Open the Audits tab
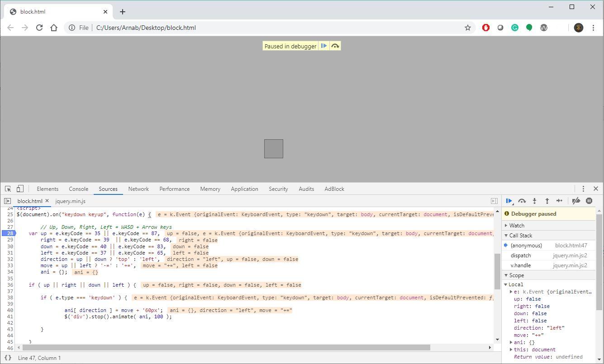The height and width of the screenshot is (364, 604). point(306,189)
